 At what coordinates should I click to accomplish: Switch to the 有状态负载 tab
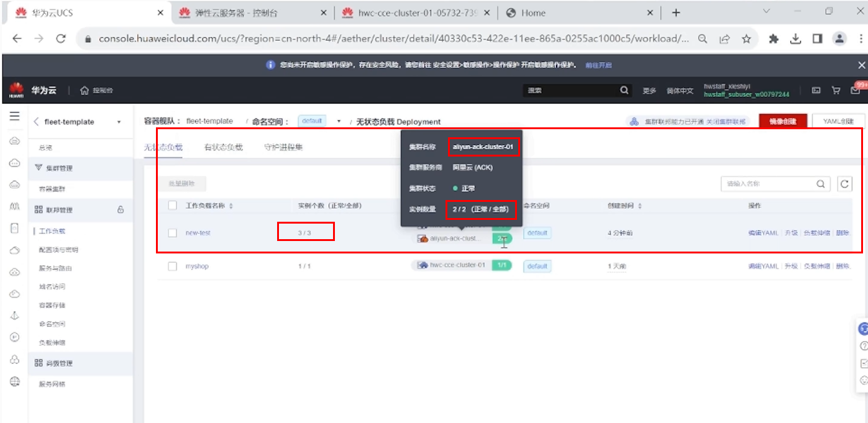223,147
